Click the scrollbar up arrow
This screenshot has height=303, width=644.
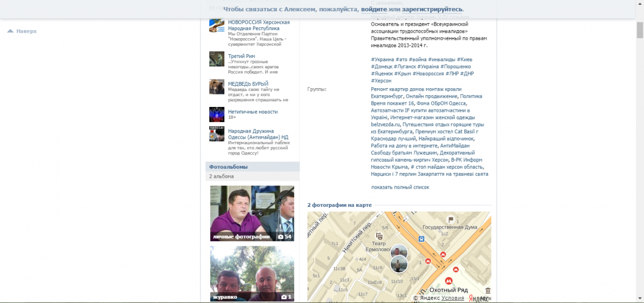pyautogui.click(x=639, y=4)
